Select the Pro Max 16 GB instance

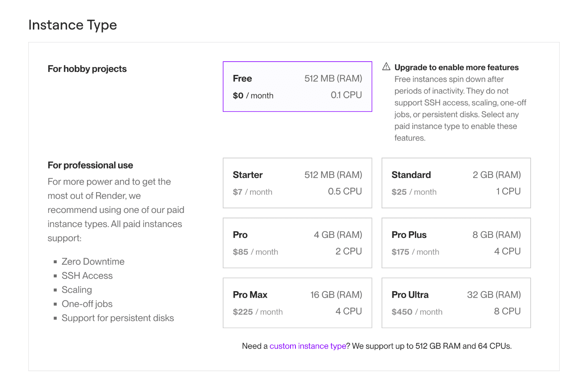(297, 303)
